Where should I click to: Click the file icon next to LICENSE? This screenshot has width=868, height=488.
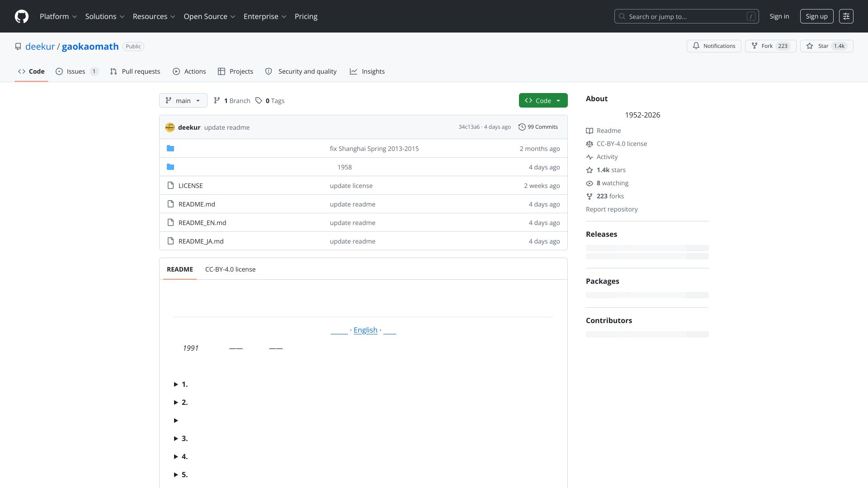(170, 185)
